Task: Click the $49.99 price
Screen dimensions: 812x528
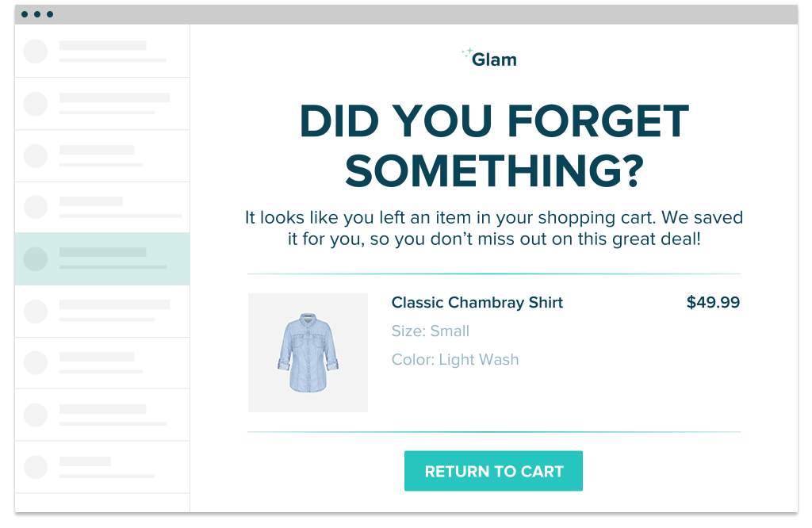Action: (x=713, y=302)
